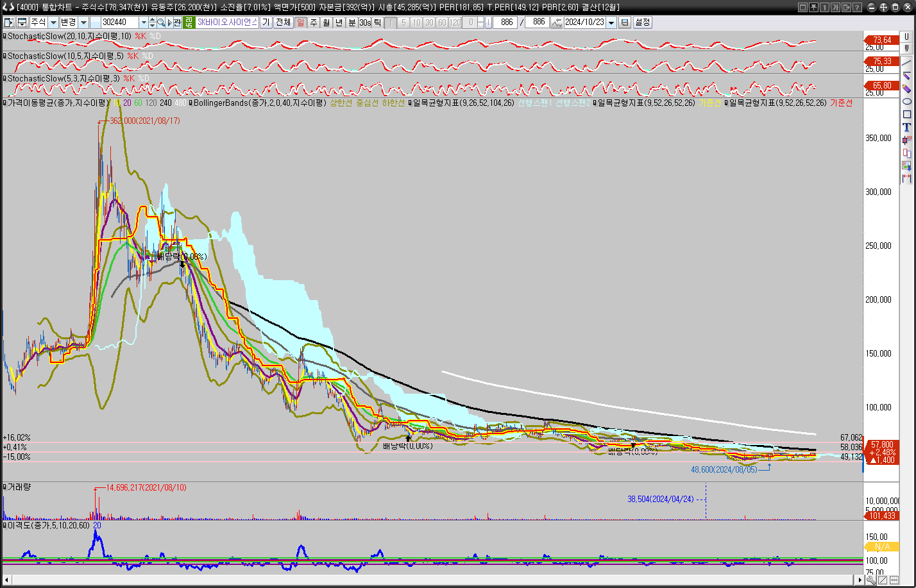Select the 5 interval preset button
The height and width of the screenshot is (588, 916).
click(x=403, y=22)
